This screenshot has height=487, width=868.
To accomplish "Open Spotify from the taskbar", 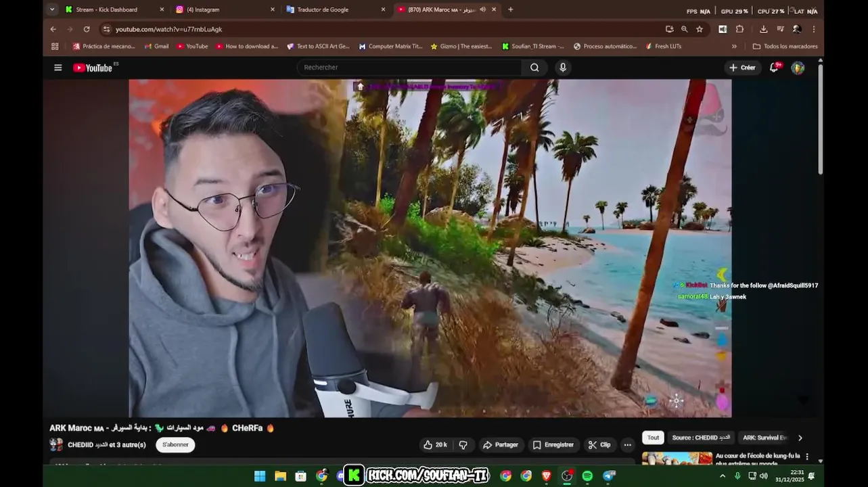I will 587,476.
